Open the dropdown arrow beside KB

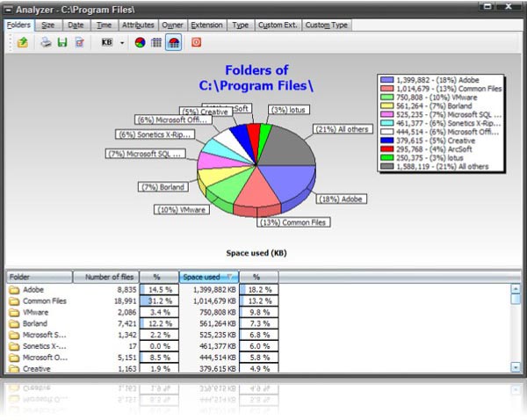(x=121, y=42)
